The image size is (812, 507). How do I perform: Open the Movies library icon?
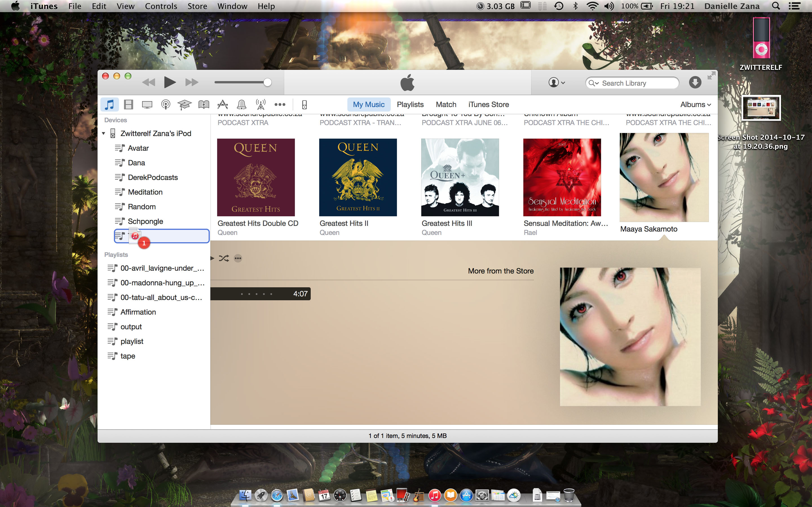pyautogui.click(x=128, y=104)
